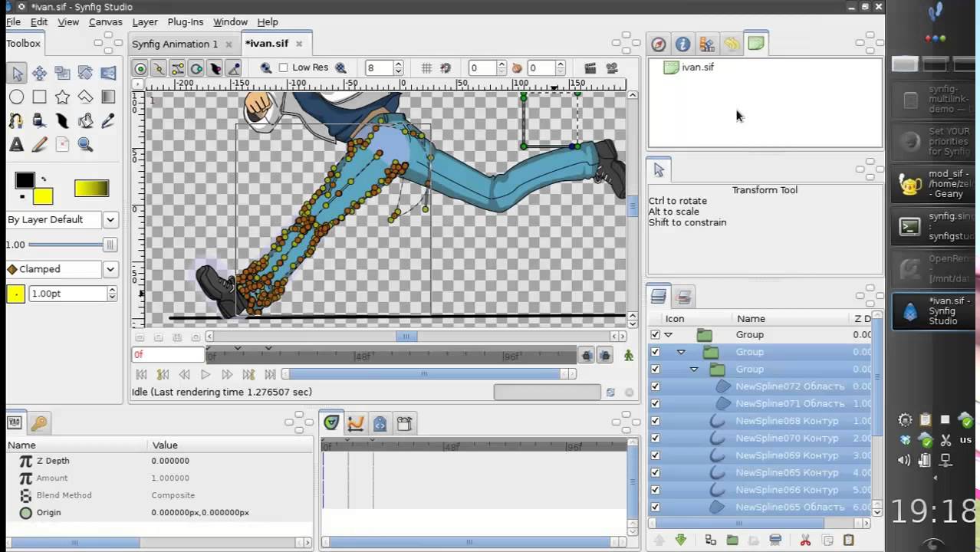
Task: Open the Canvas menu
Action: [x=105, y=22]
